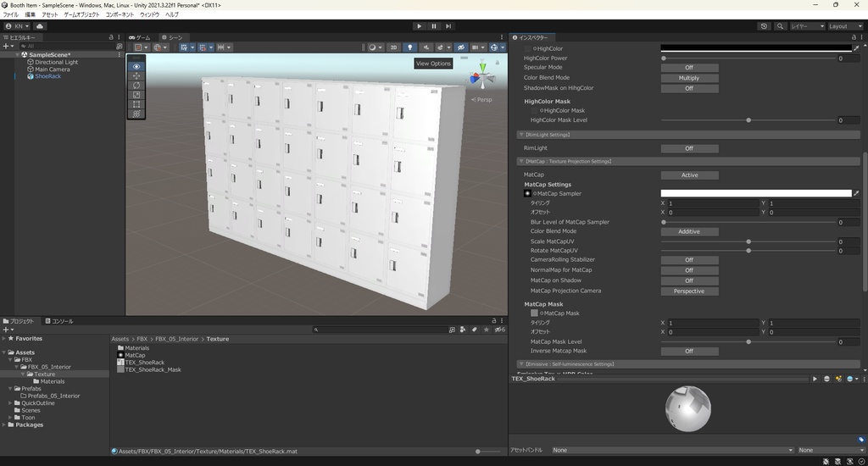This screenshot has width=868, height=466.
Task: Select the View tool with eye icon
Action: pos(136,66)
